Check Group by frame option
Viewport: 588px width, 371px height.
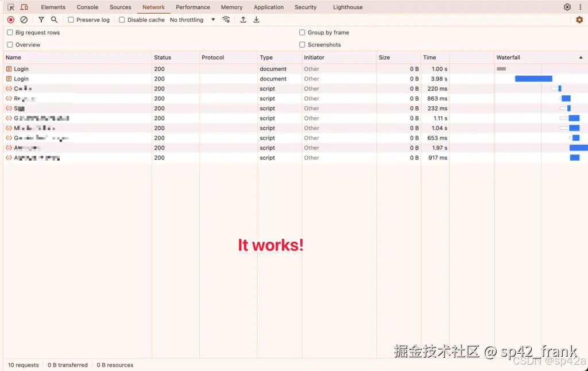click(x=302, y=33)
